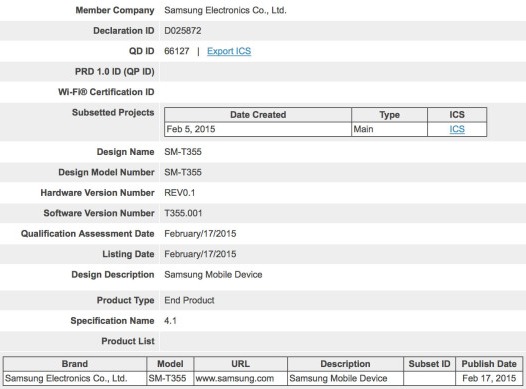Select Listing Date value February/17/2015
The image size is (526, 389).
[200, 254]
